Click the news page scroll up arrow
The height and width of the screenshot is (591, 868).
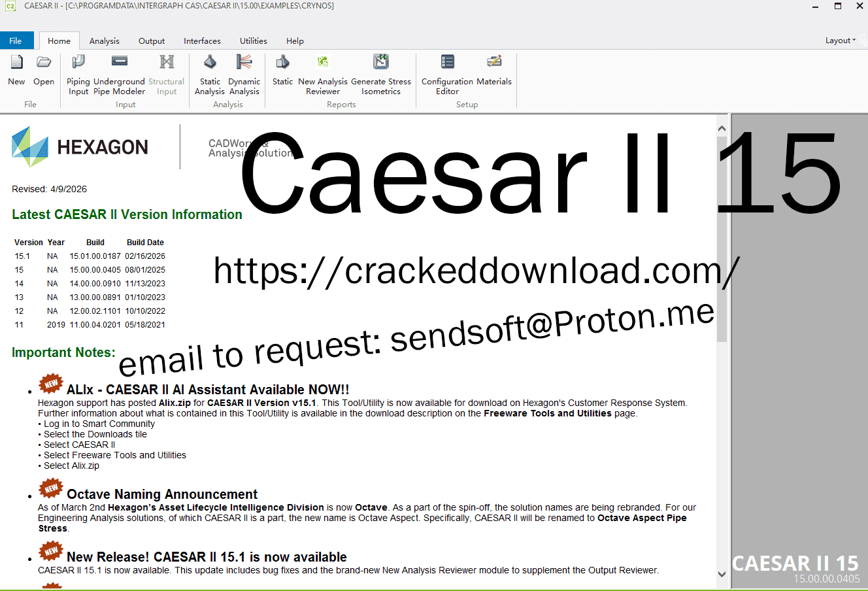pos(722,129)
